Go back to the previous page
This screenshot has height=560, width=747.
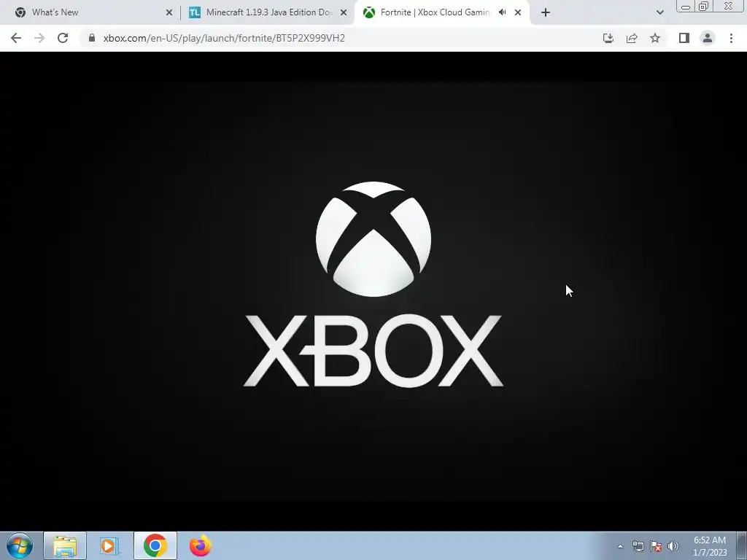(x=16, y=38)
